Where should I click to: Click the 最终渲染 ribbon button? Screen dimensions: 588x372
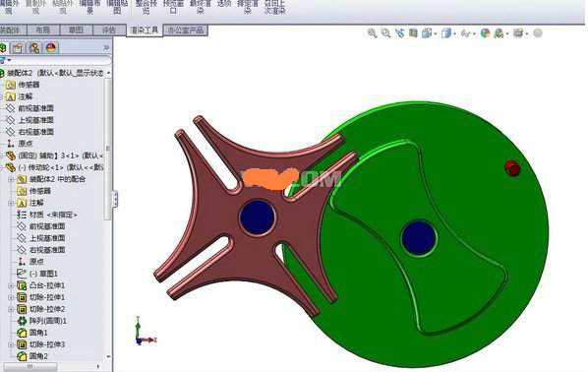[x=201, y=7]
